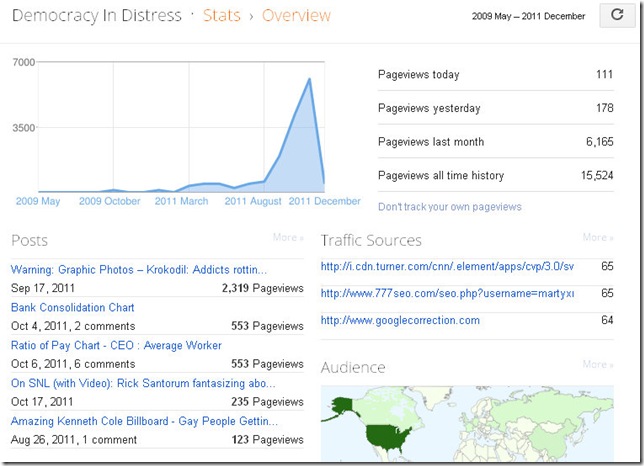Screen dimensions: 644x466
Task: Visit the googlecorrection.com traffic source link
Action: [x=400, y=321]
